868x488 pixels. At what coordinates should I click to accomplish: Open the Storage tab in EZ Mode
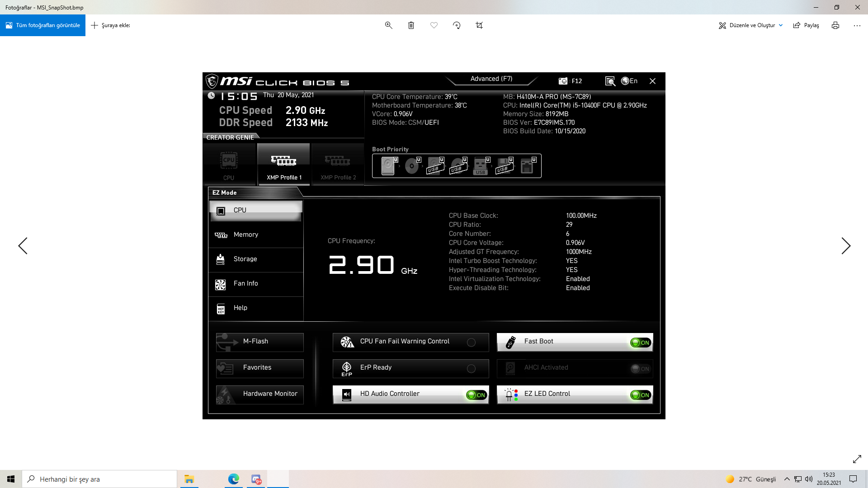[256, 259]
